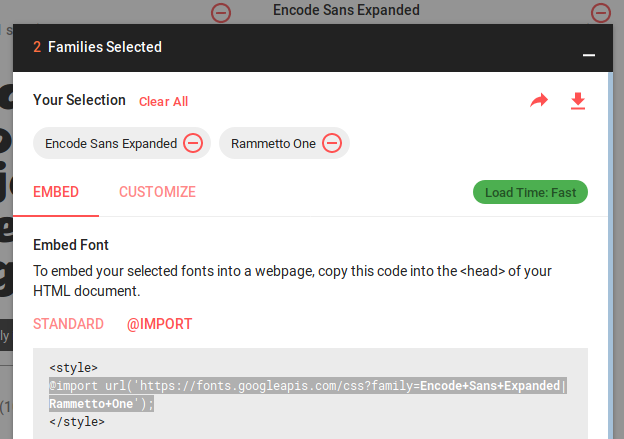Remove Encode Sans Expanded from selection chip
The height and width of the screenshot is (439, 624).
point(193,143)
